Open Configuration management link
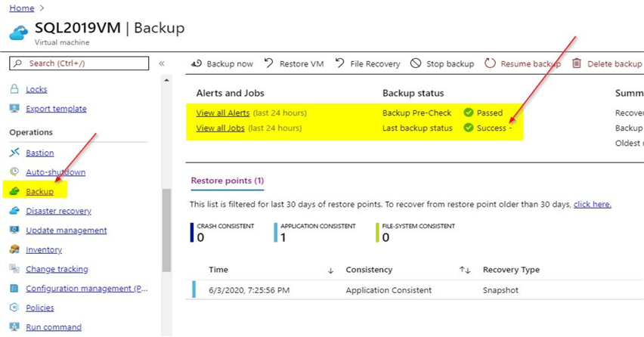 86,289
